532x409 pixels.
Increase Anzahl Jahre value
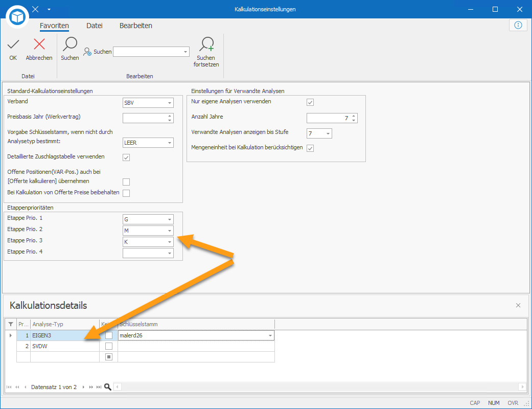coord(354,116)
